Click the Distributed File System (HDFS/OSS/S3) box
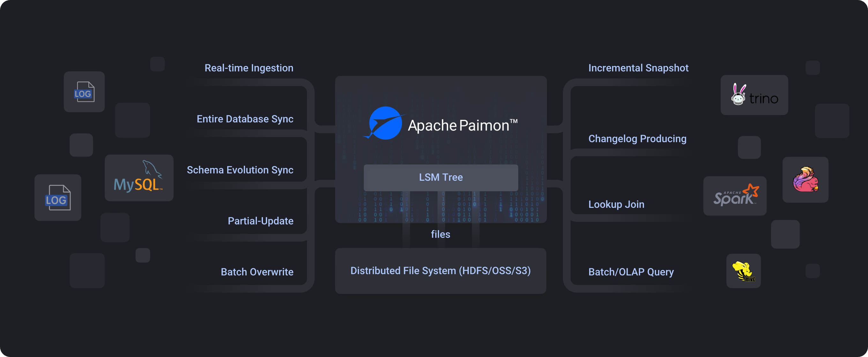Viewport: 868px width, 357px height. (x=440, y=271)
